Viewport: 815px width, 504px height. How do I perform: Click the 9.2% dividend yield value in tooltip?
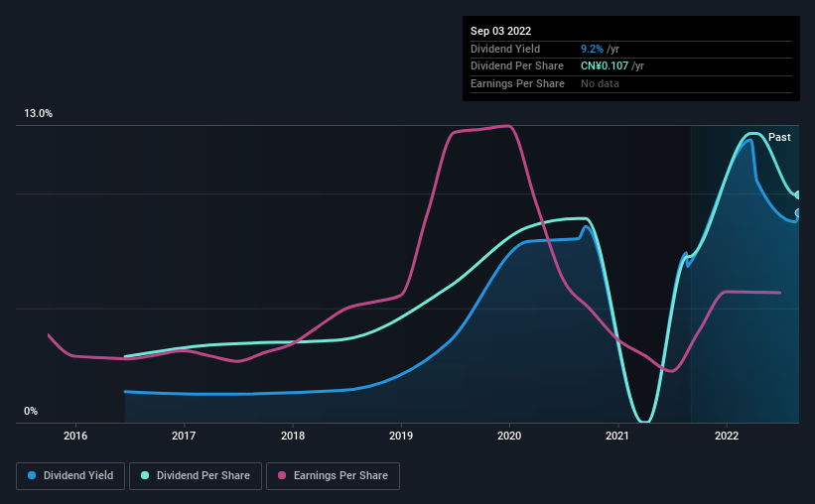click(x=592, y=49)
